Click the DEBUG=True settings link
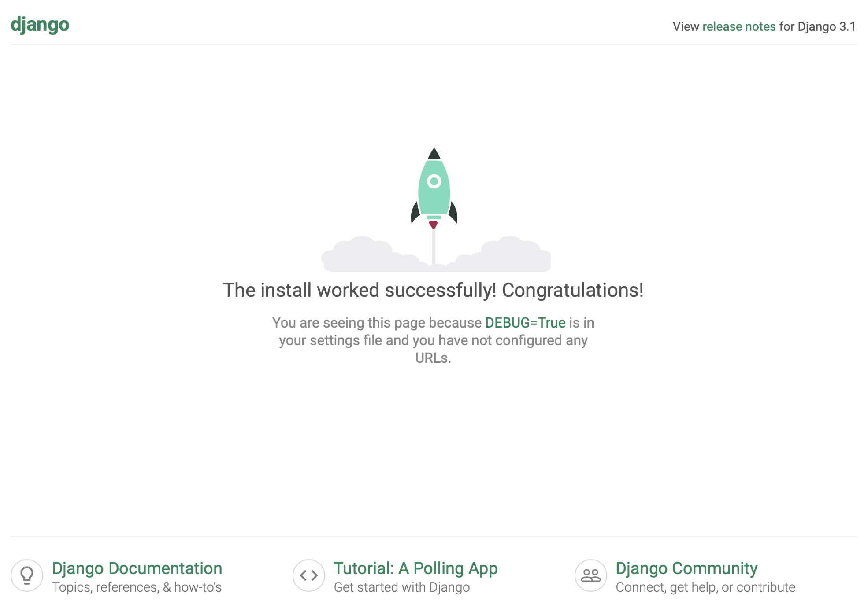The height and width of the screenshot is (612, 868). pyautogui.click(x=525, y=323)
